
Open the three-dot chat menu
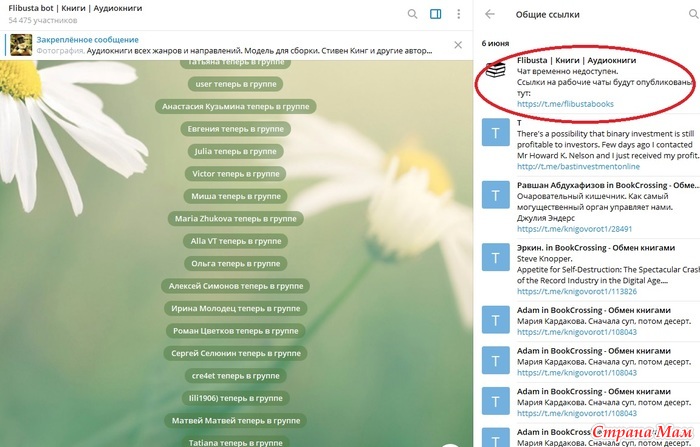458,14
